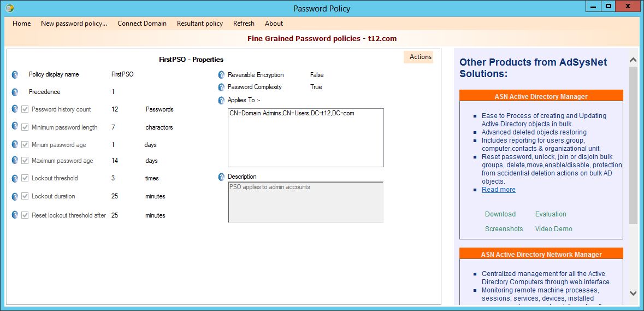Click help icon for Lockout threshold
644x311 pixels.
coord(15,178)
